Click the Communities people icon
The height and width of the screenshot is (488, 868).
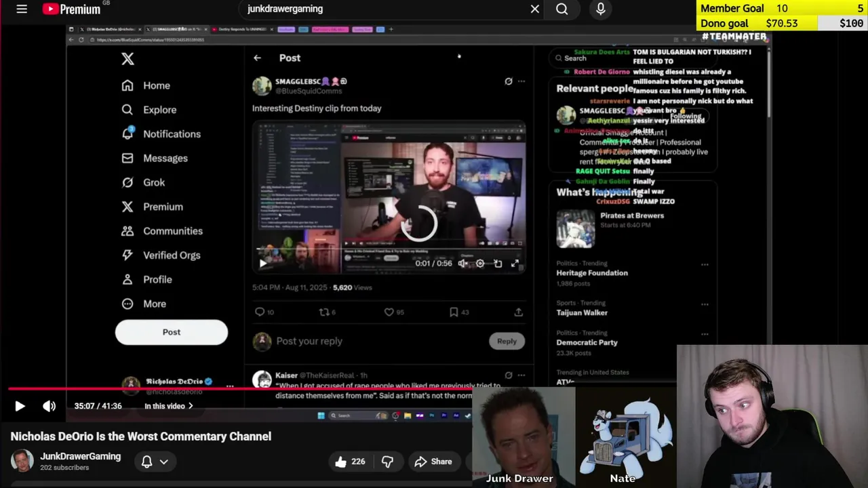coord(127,231)
